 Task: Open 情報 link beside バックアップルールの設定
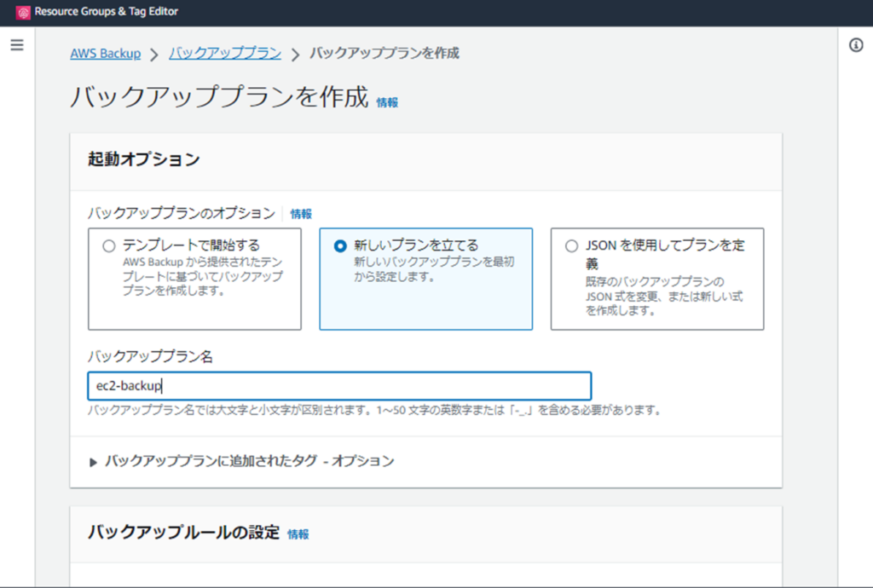pos(298,534)
